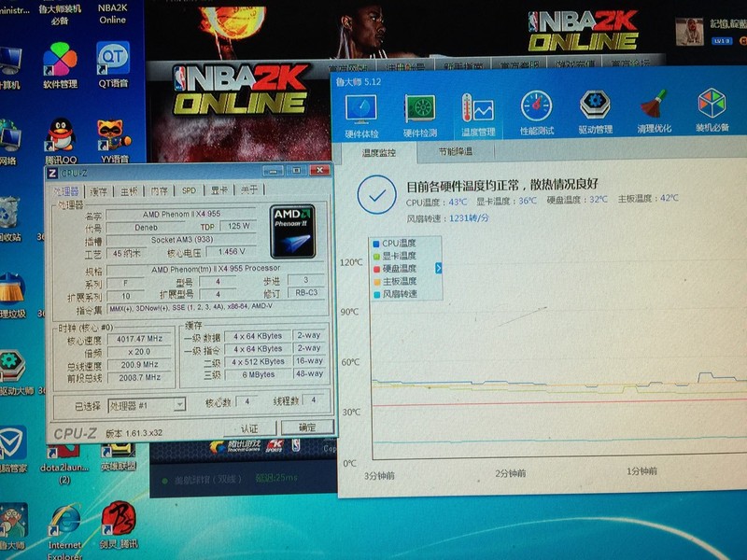Click AMD Phenom II logo in CPU-Z
Image resolution: width=747 pixels, height=560 pixels.
[293, 231]
